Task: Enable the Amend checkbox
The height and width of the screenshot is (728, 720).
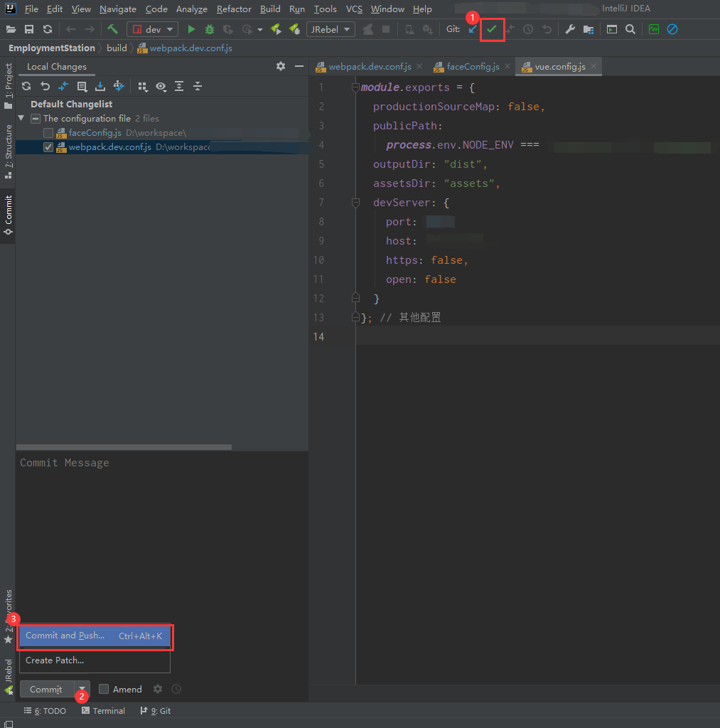Action: coord(104,689)
